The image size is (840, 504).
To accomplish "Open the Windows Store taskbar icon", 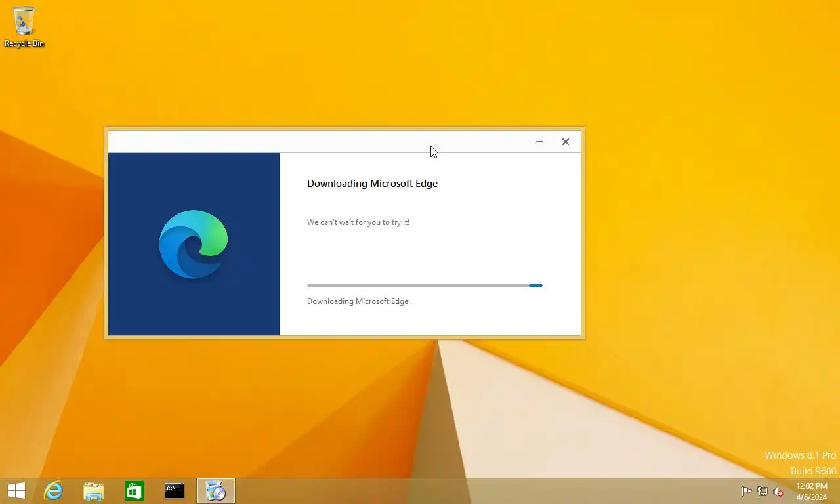I will pyautogui.click(x=135, y=491).
